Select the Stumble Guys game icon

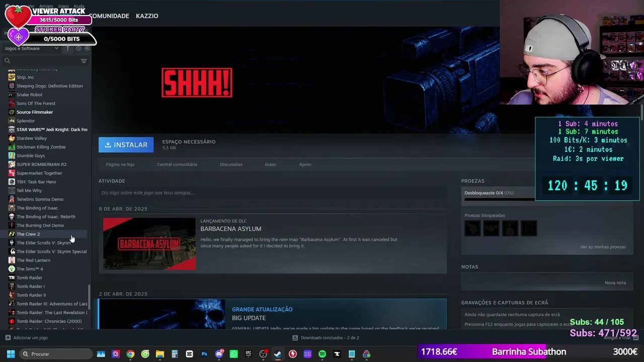(x=12, y=156)
